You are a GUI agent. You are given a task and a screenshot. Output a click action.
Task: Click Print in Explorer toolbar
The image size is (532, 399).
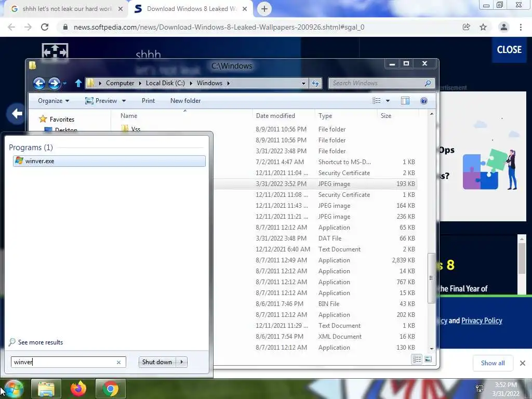tap(148, 101)
